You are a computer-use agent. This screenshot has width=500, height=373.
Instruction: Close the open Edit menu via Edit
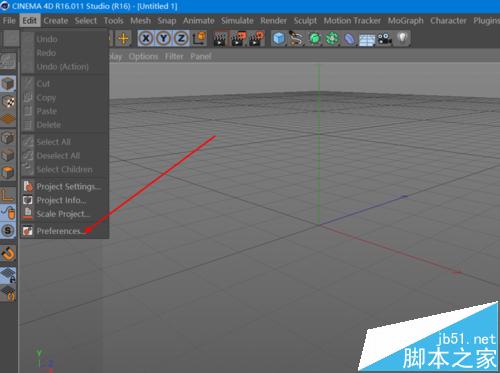coord(30,21)
